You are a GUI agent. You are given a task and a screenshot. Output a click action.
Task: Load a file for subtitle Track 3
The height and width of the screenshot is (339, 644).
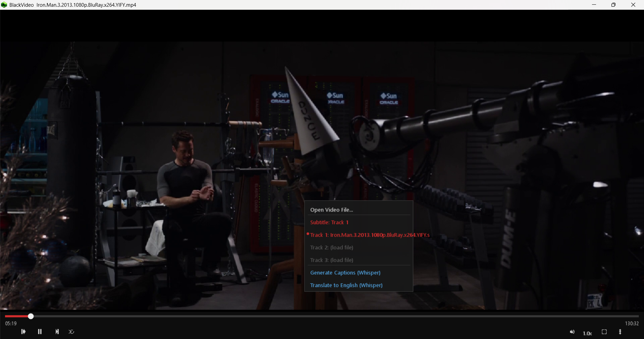tap(359, 260)
